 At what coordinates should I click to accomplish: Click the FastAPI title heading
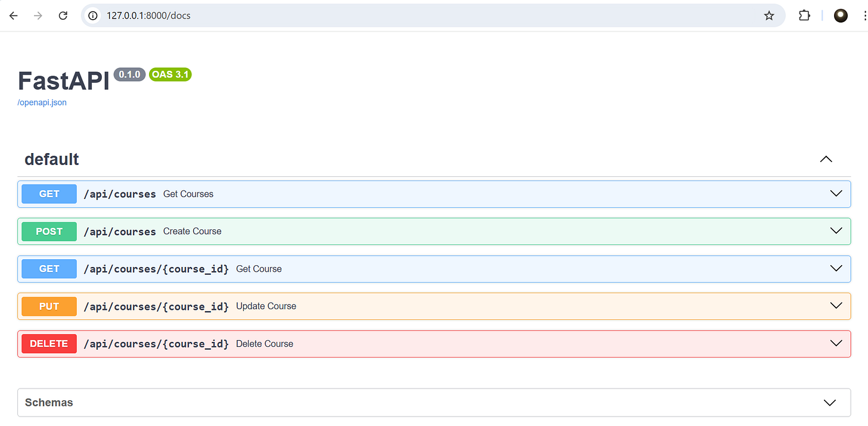point(64,80)
